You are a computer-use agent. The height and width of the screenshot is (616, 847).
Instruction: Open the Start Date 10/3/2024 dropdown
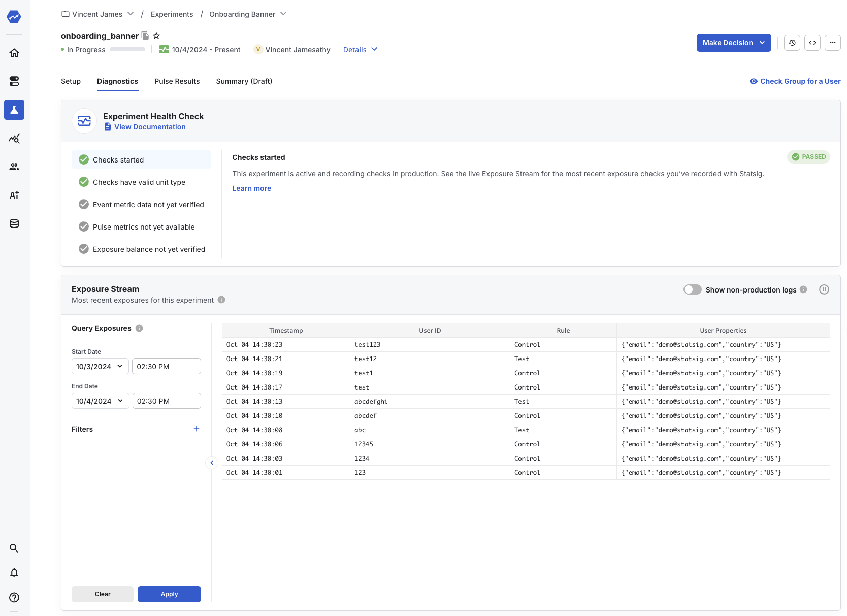(100, 366)
